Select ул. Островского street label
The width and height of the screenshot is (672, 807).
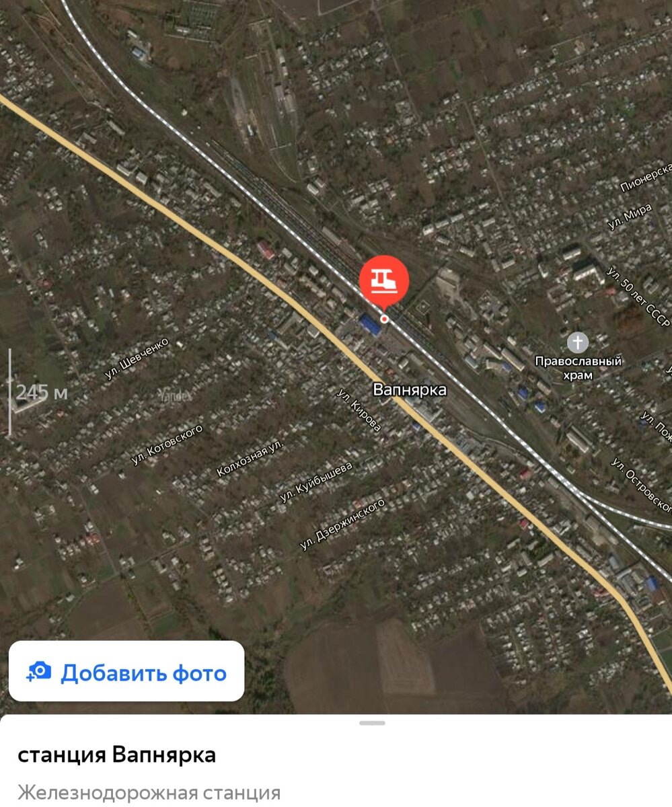tap(640, 482)
